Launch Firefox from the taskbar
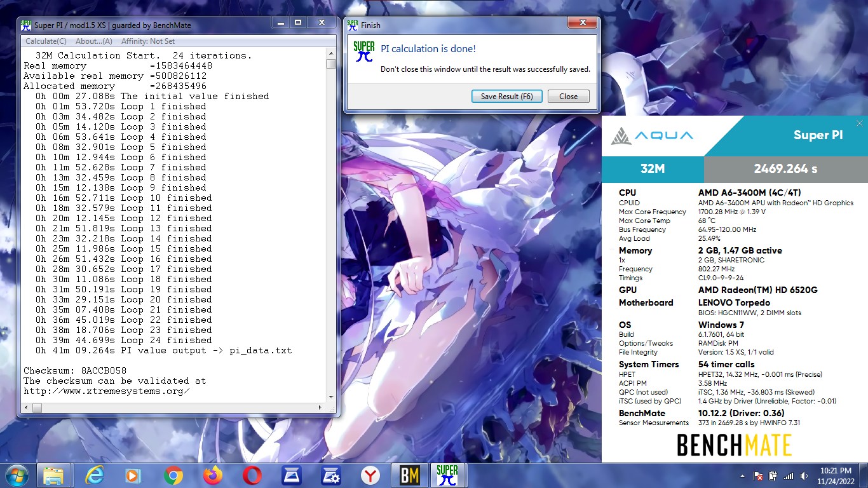 [213, 475]
